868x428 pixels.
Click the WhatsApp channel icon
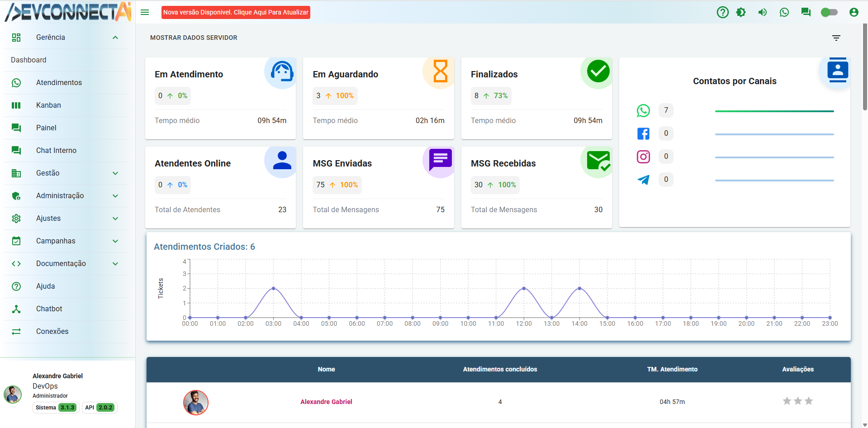pyautogui.click(x=643, y=110)
